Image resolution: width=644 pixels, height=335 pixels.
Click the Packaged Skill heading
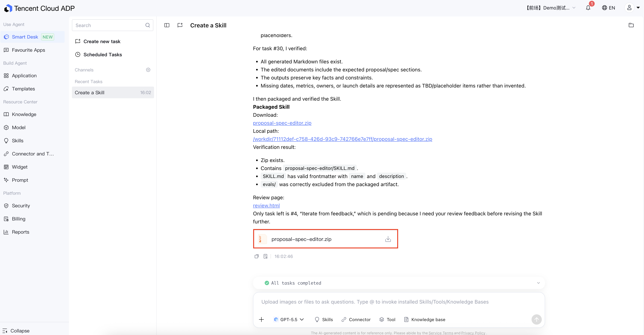click(271, 107)
